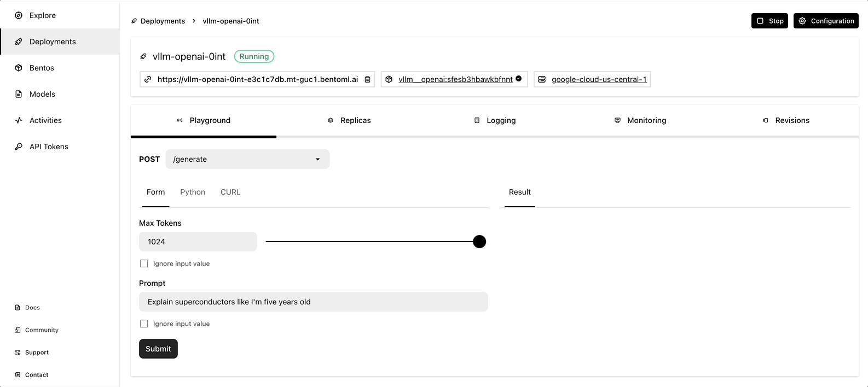Click the gear icon in Configuration button
Viewport: 868px width, 387px height.
(x=802, y=21)
